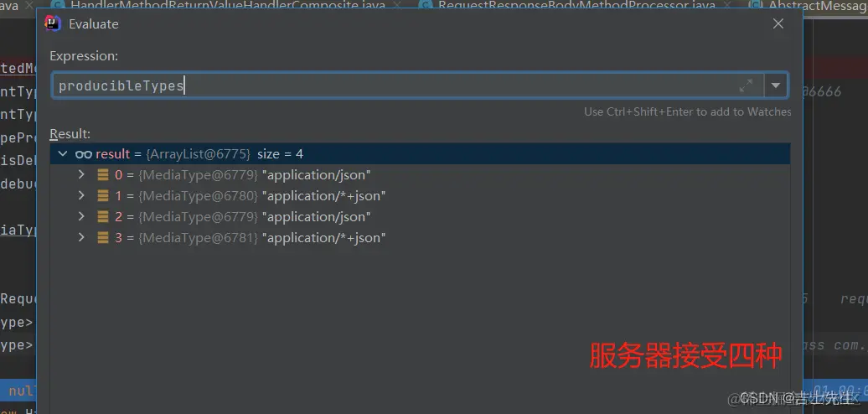Click the Ctrl+Shift+Enter watches hint text

click(688, 111)
